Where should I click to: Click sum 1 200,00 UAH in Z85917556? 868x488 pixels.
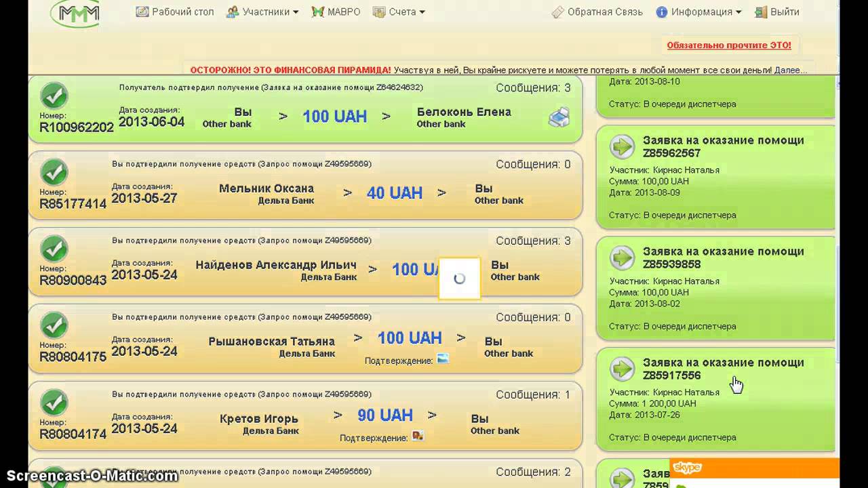652,403
